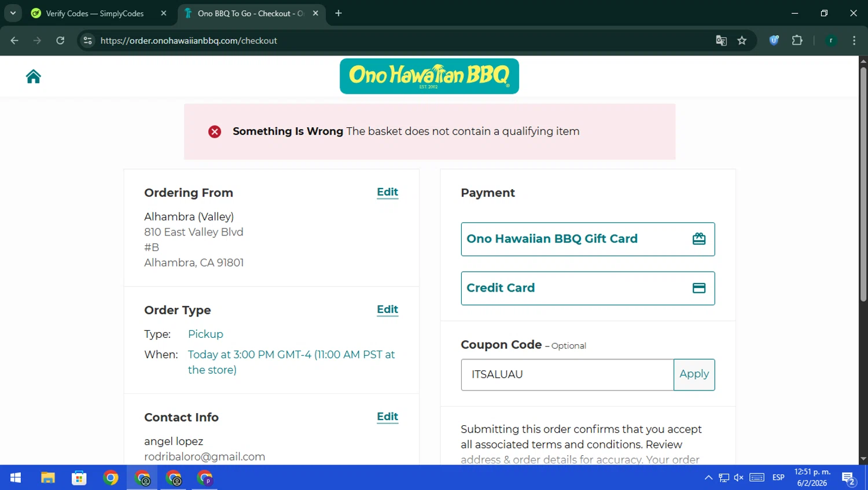Switch to Verify Codes — SimplyCodes tab
Screen dimensions: 868x490
(94, 13)
